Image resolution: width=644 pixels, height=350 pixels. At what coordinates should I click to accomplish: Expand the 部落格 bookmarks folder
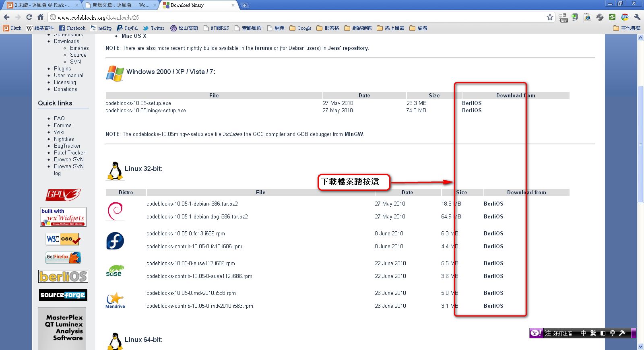(x=328, y=28)
